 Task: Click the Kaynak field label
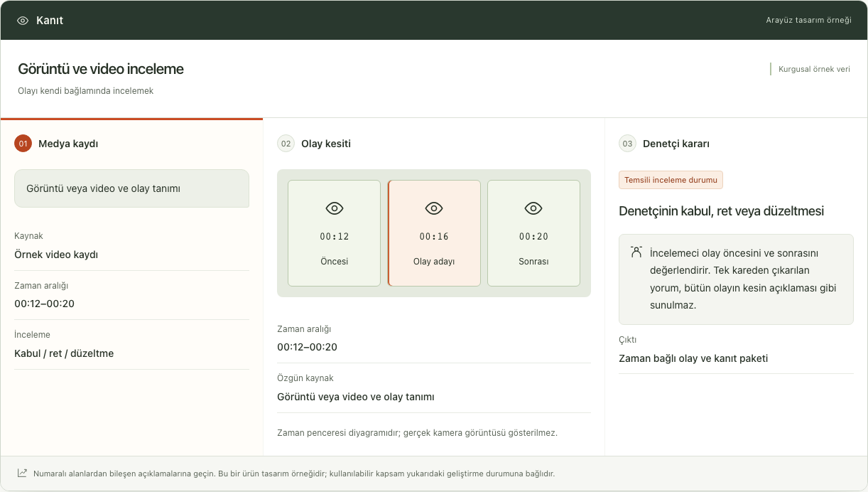coord(28,236)
